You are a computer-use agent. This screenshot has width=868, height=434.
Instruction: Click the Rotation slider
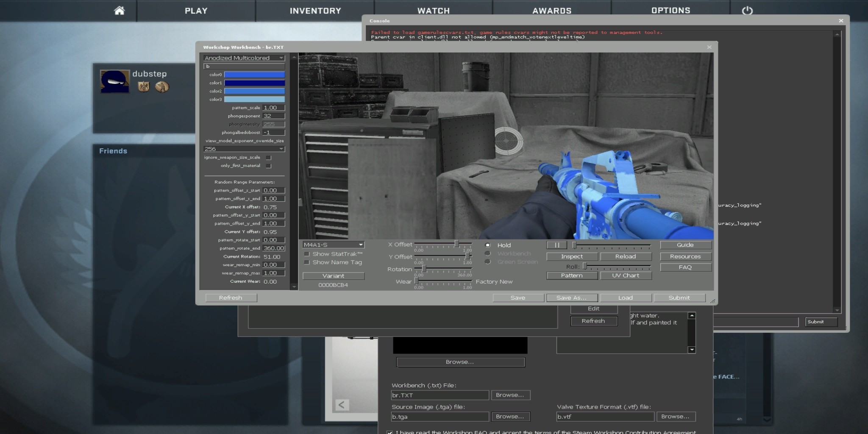(443, 269)
